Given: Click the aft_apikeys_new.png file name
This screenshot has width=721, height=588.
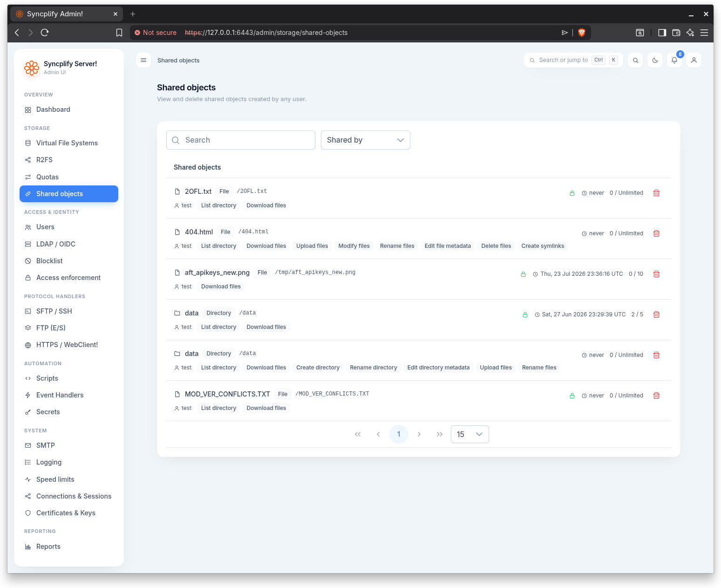Looking at the screenshot, I should click(x=217, y=273).
